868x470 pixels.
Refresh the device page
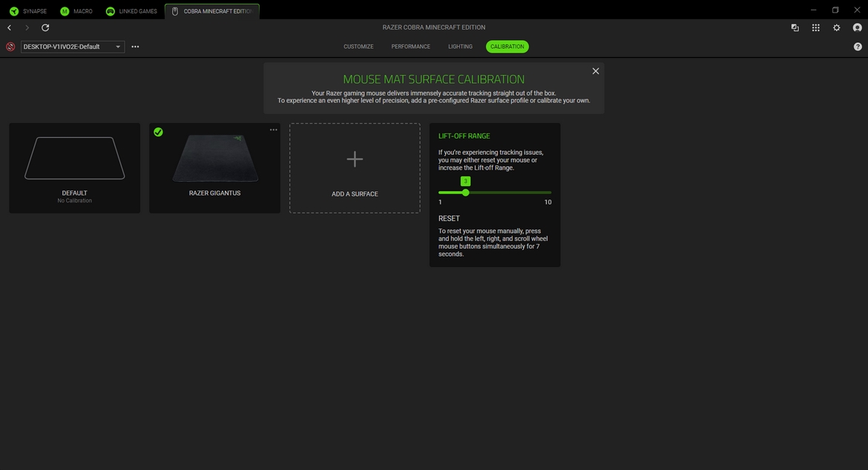tap(45, 27)
